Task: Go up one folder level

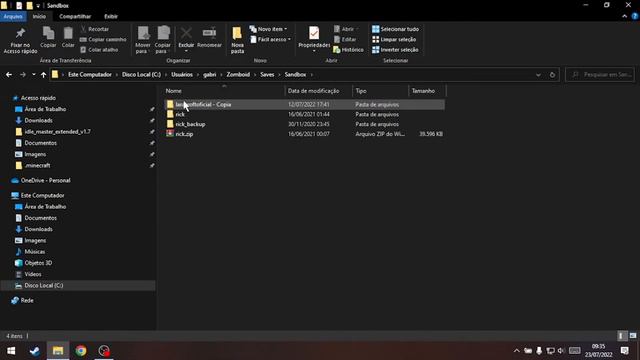Action: pyautogui.click(x=43, y=75)
